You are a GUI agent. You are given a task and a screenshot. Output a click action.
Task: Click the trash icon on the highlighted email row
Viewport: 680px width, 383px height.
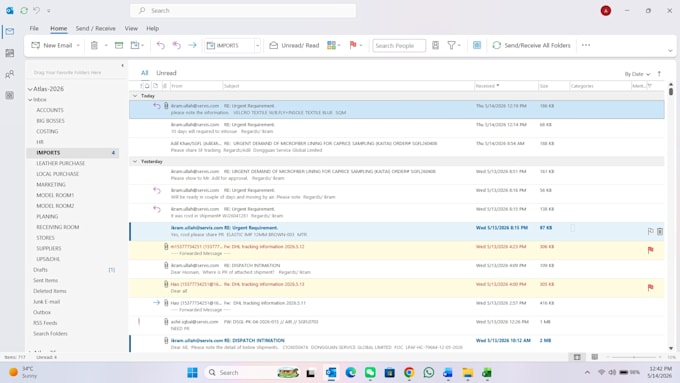660,232
